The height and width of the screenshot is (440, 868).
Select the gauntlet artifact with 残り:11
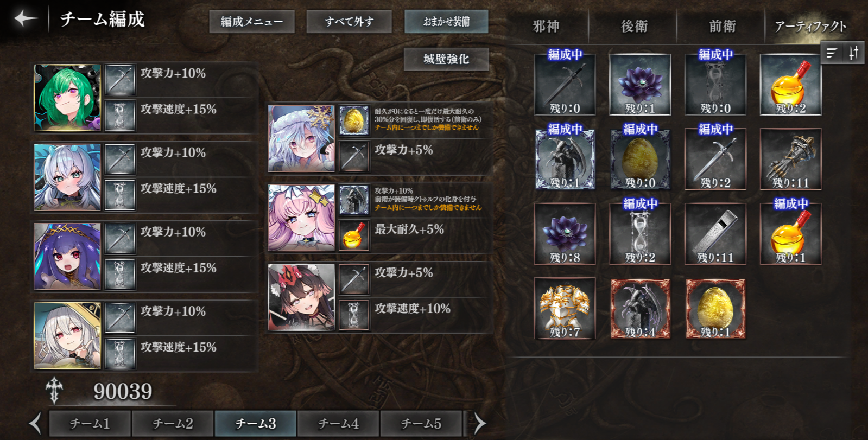[x=790, y=159]
